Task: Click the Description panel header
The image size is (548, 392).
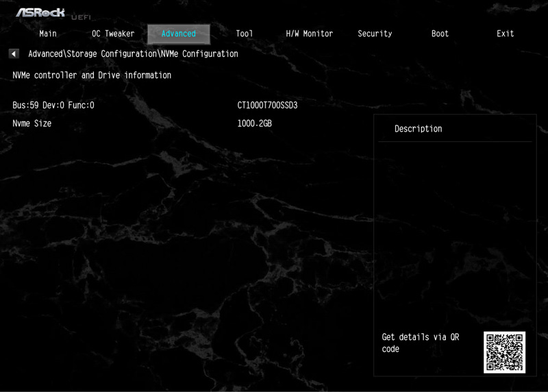Action: (x=418, y=129)
